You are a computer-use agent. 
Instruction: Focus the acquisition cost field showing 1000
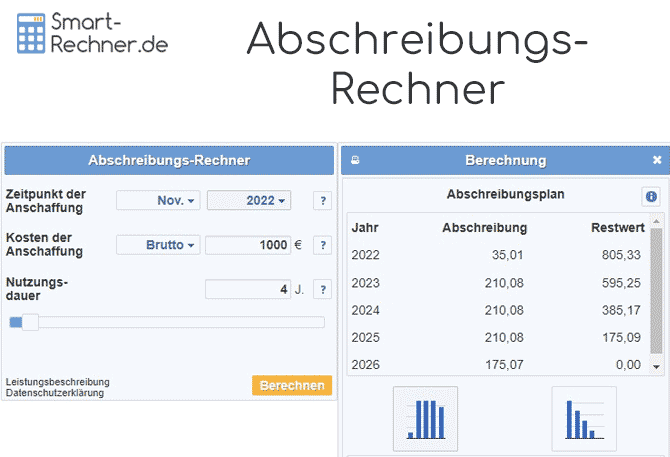(248, 245)
